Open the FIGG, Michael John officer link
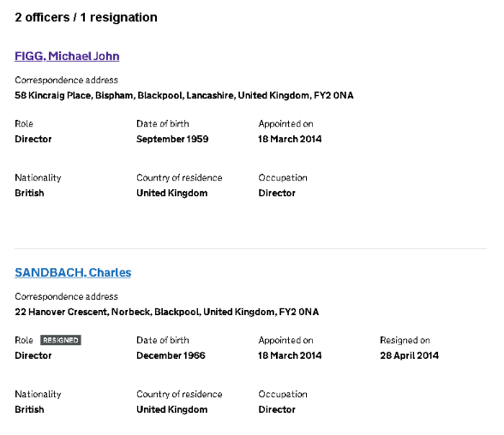 coord(67,57)
